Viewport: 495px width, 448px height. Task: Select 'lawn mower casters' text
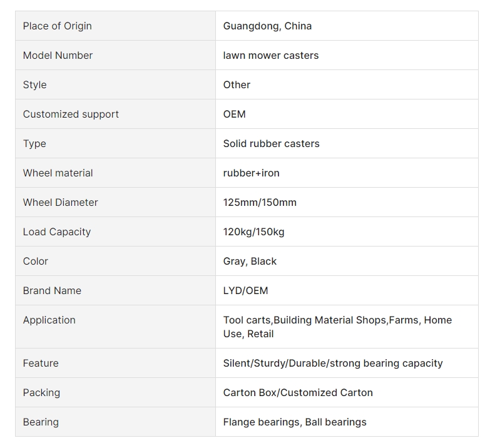pyautogui.click(x=271, y=55)
